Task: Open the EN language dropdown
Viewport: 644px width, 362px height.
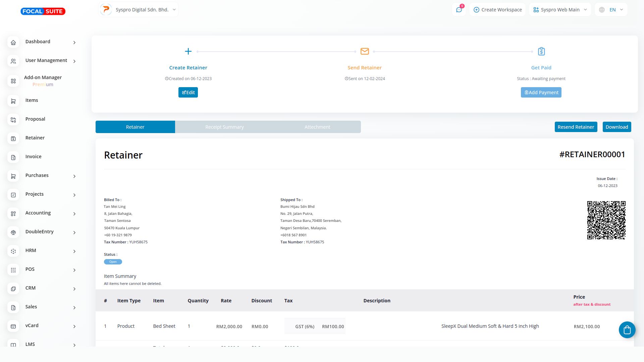Action: (x=611, y=10)
